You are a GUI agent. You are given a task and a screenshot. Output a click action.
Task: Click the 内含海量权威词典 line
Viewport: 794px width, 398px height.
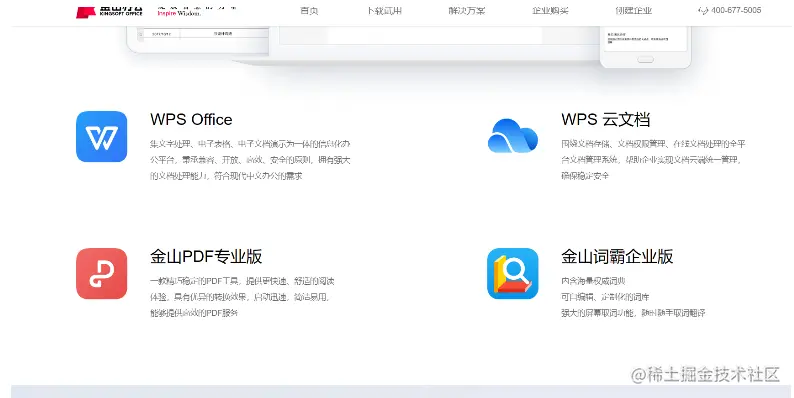(x=593, y=281)
